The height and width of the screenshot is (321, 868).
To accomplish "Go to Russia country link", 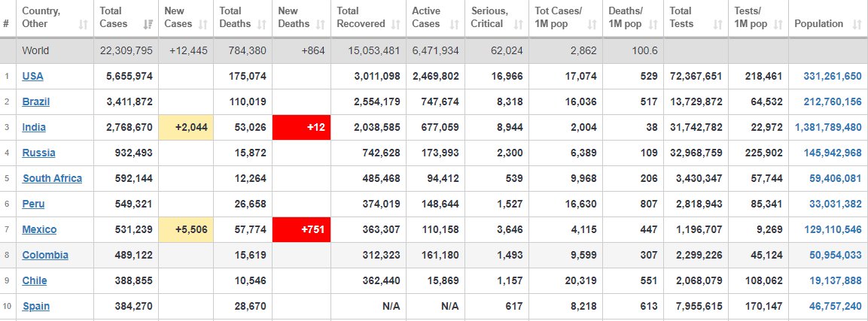I will (x=38, y=153).
